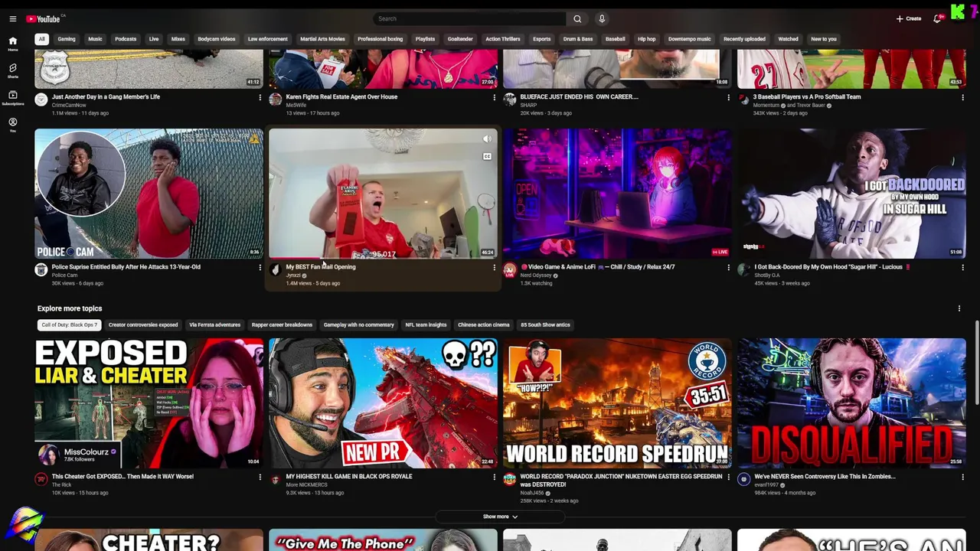Select the Law enforcement chip
This screenshot has height=551, width=980.
(268, 39)
